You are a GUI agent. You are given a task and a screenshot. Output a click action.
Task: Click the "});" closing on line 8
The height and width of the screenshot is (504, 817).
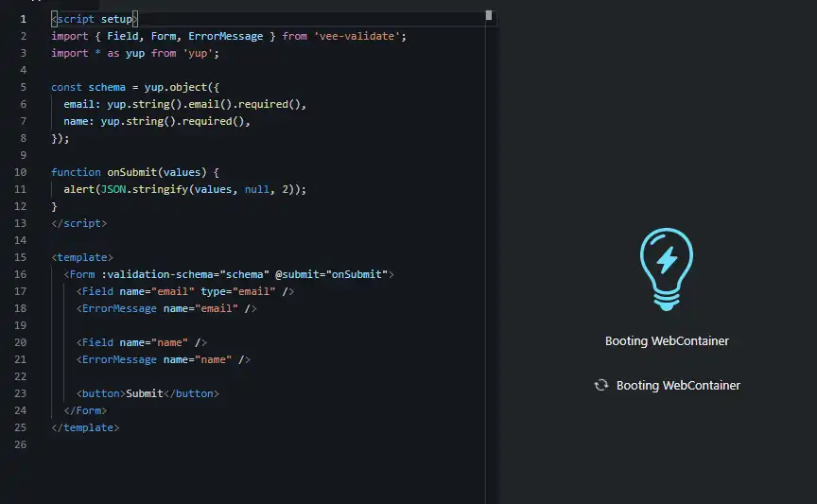[60, 138]
